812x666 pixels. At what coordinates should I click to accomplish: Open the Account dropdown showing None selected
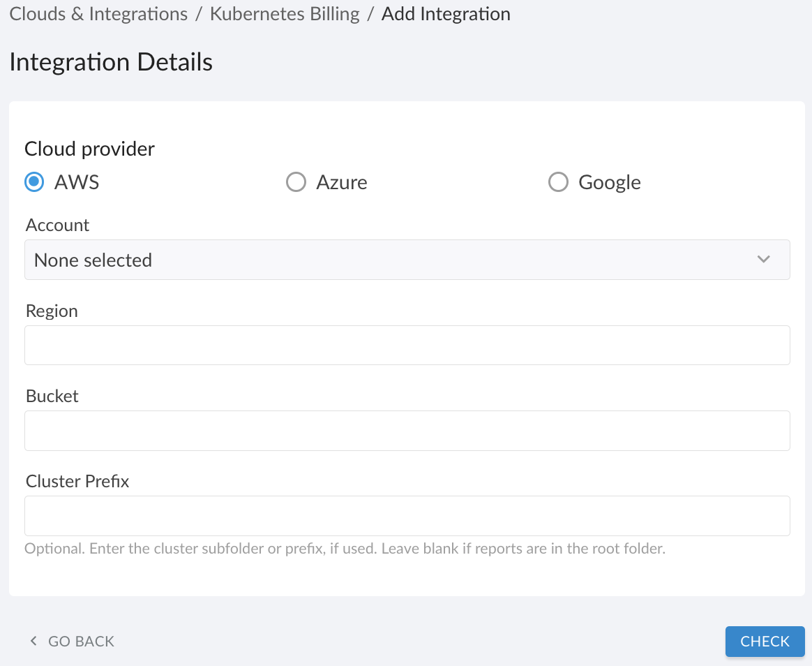[407, 259]
